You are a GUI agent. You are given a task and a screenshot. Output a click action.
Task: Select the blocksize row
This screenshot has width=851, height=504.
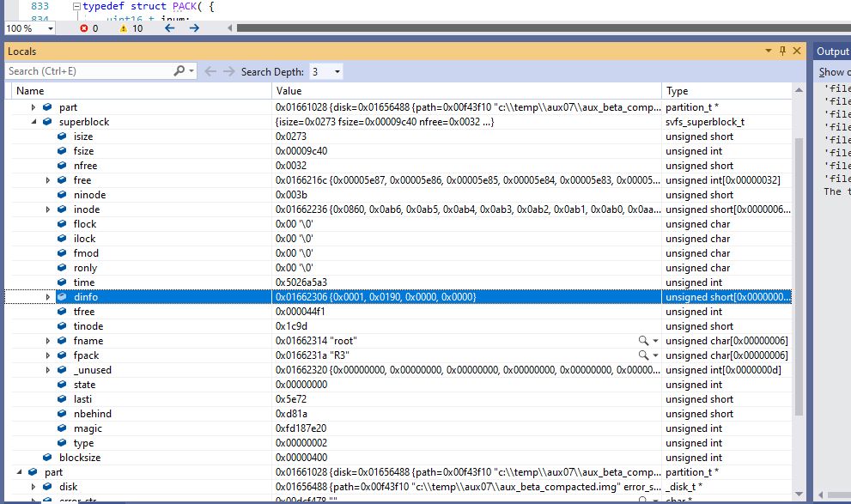click(398, 458)
